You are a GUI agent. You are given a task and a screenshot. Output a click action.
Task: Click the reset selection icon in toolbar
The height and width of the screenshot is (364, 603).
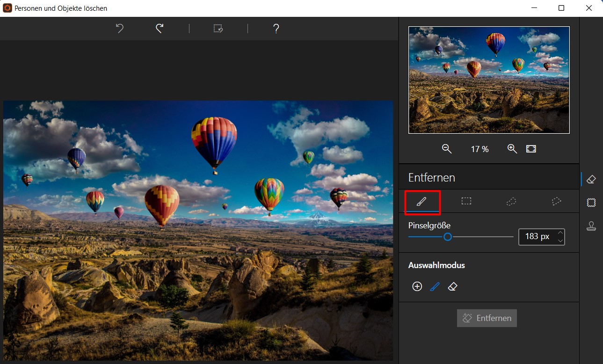[218, 29]
